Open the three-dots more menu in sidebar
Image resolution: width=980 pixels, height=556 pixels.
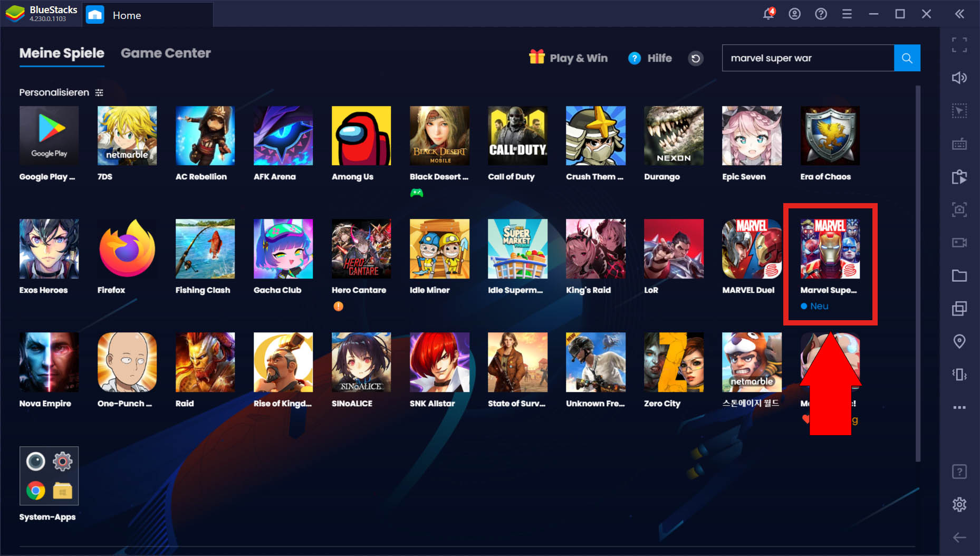click(959, 407)
